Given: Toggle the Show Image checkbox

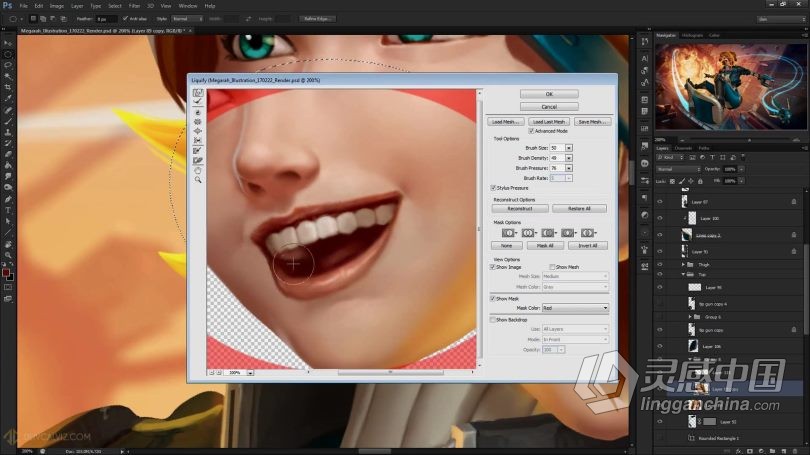Looking at the screenshot, I should [492, 267].
